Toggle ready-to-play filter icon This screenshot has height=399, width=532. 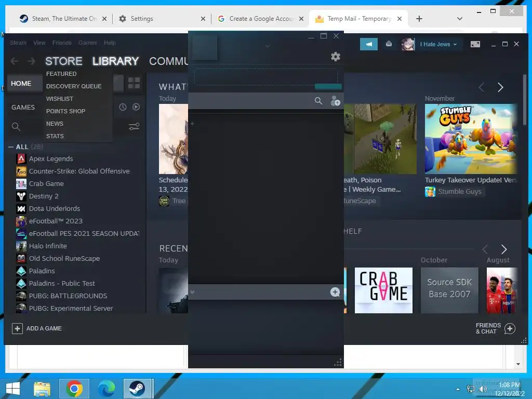[136, 107]
